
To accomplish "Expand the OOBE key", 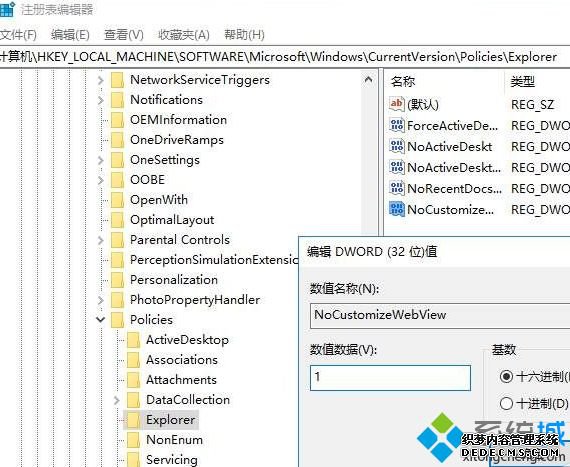I will [x=101, y=180].
